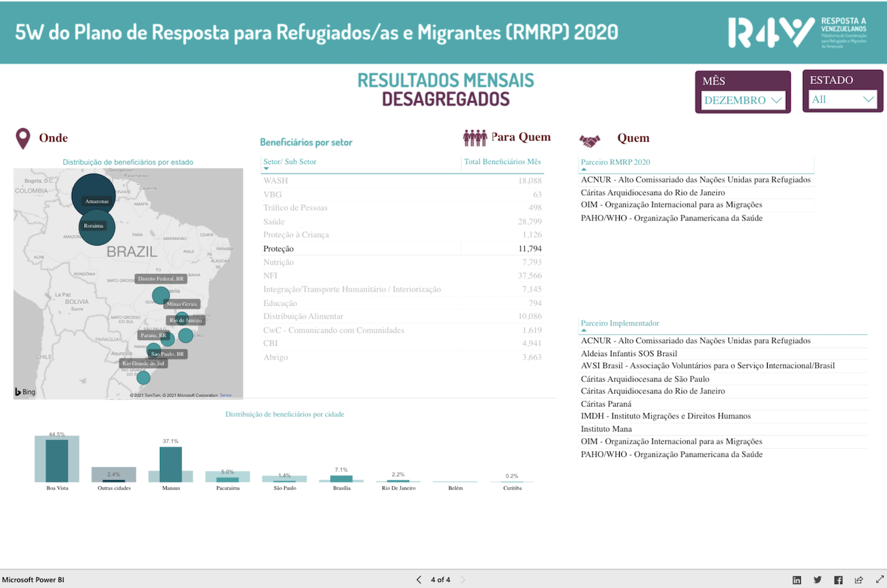This screenshot has width=887, height=588.
Task: Select the Tráfico de Pessoas row
Action: (x=402, y=208)
